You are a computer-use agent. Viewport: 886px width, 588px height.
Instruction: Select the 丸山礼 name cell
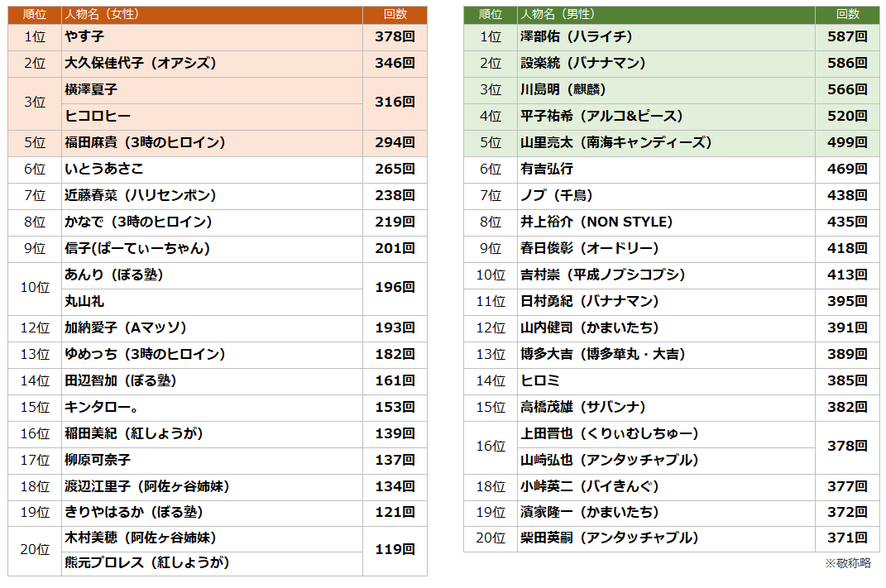coord(84,301)
